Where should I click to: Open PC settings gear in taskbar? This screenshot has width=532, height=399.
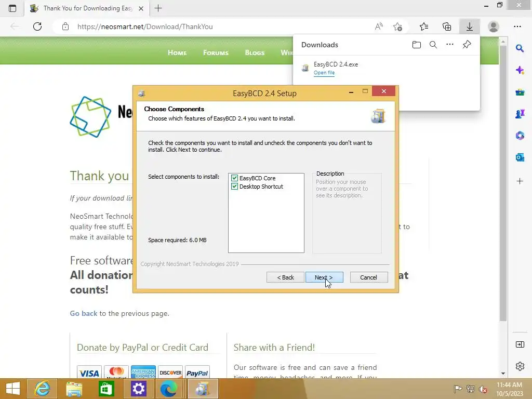coord(138,389)
